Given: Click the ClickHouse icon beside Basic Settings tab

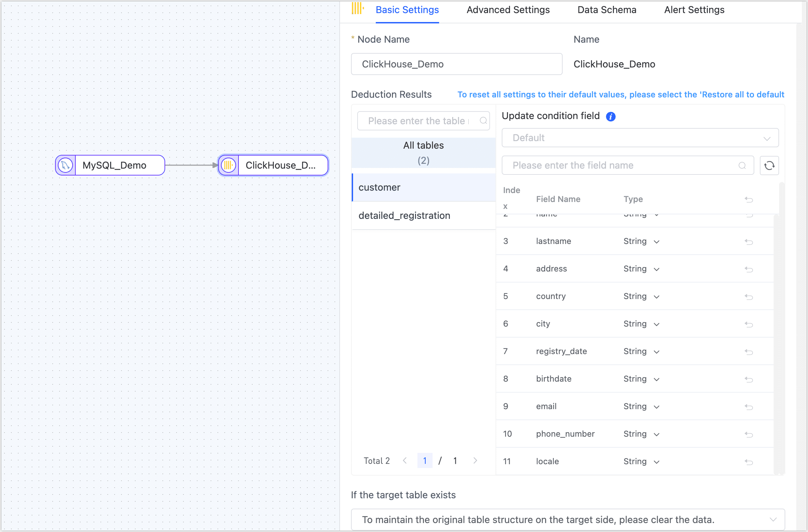Looking at the screenshot, I should coord(358,9).
